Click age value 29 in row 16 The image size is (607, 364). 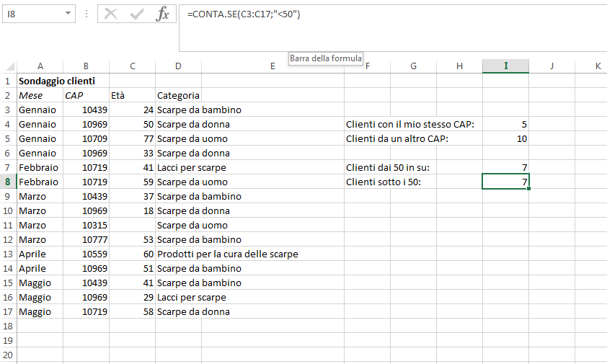(133, 298)
